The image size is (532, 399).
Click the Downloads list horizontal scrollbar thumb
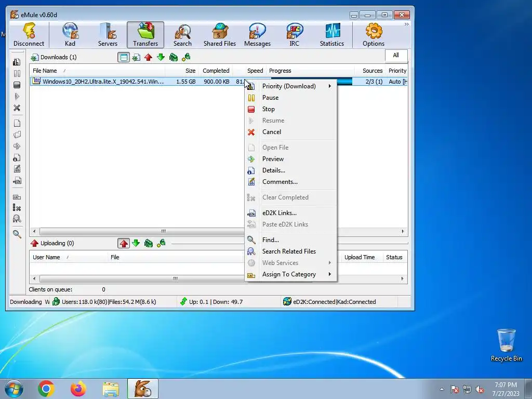click(163, 231)
